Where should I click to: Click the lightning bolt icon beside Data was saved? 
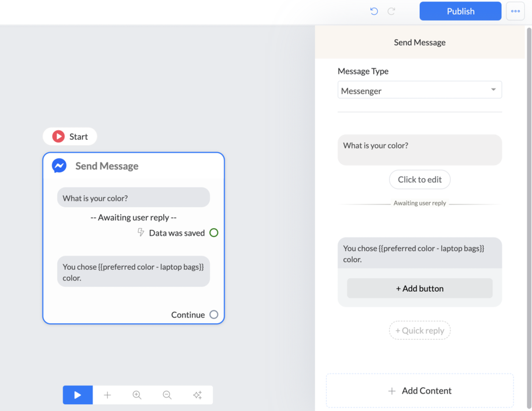click(x=141, y=232)
